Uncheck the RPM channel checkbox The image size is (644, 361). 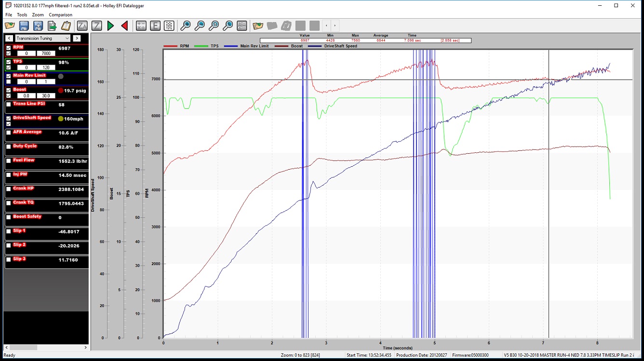point(9,48)
